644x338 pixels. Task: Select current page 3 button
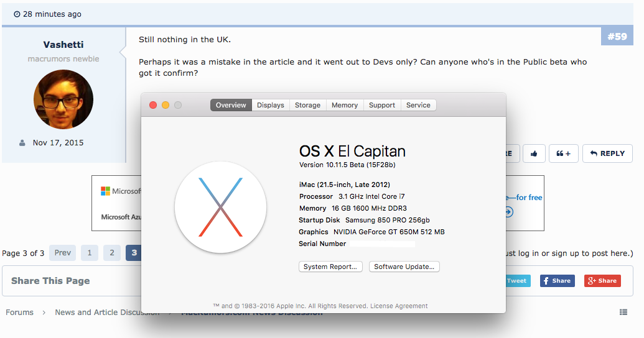click(x=134, y=253)
